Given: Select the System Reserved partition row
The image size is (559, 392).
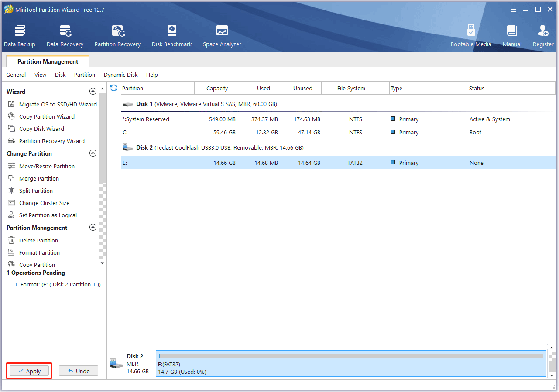Looking at the screenshot, I should [338, 119].
